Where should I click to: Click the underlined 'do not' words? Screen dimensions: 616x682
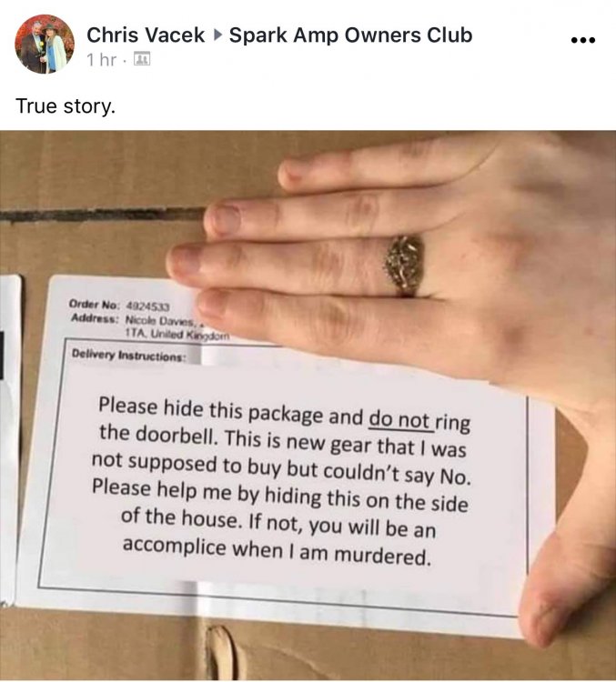pos(399,419)
